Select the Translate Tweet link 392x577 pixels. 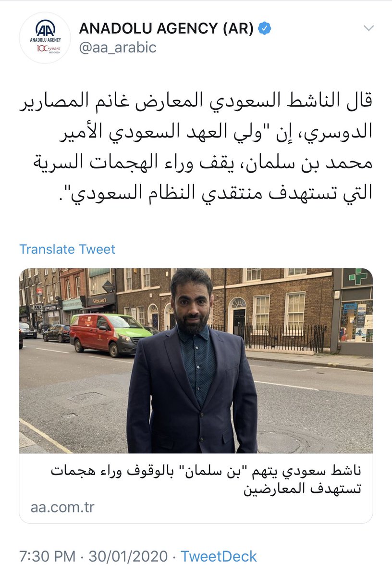pyautogui.click(x=67, y=249)
